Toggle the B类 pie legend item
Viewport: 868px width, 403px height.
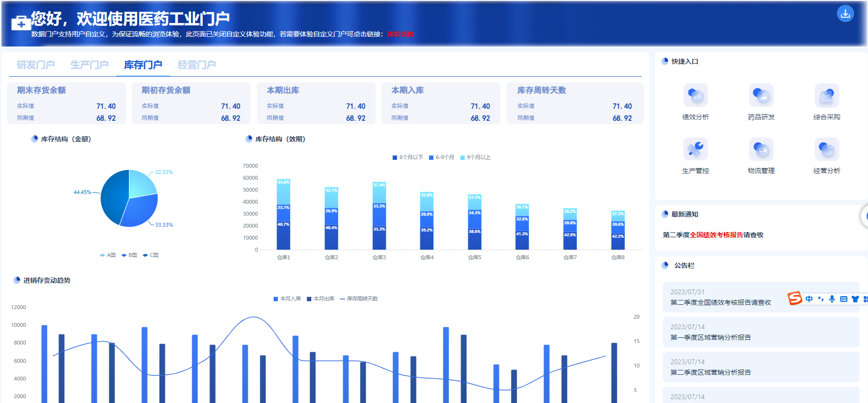129,255
